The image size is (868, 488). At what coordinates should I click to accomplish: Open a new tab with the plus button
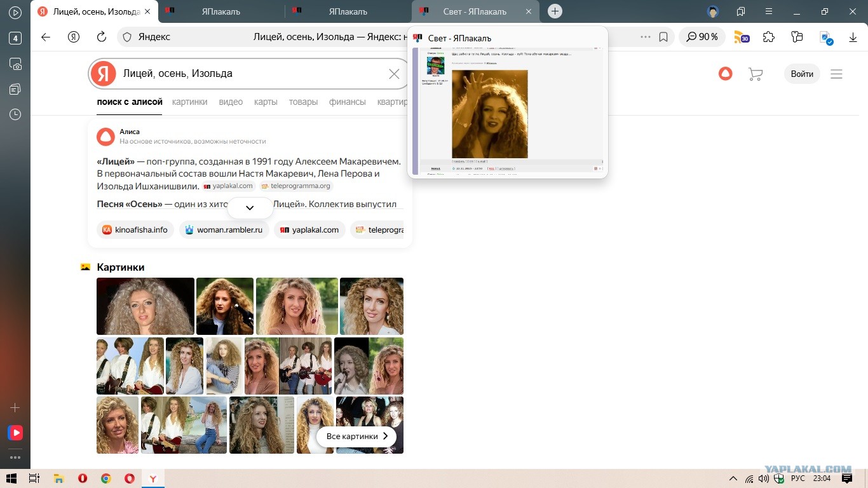(555, 11)
